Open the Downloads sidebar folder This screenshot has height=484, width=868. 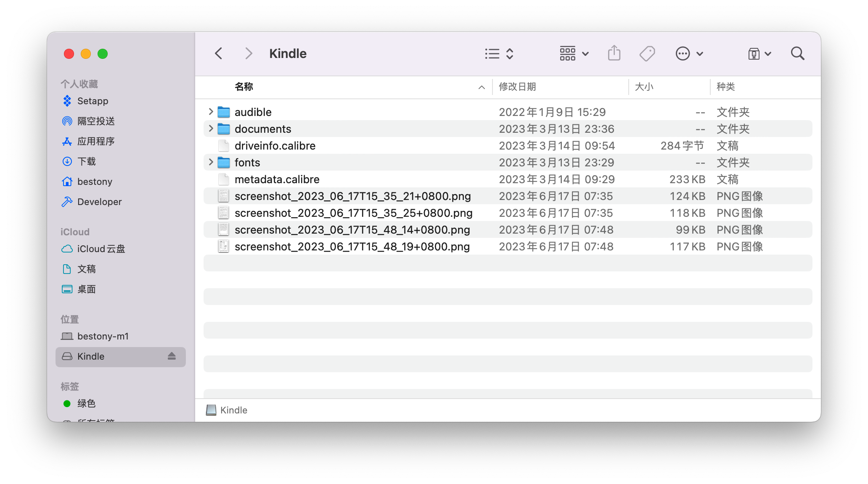87,161
